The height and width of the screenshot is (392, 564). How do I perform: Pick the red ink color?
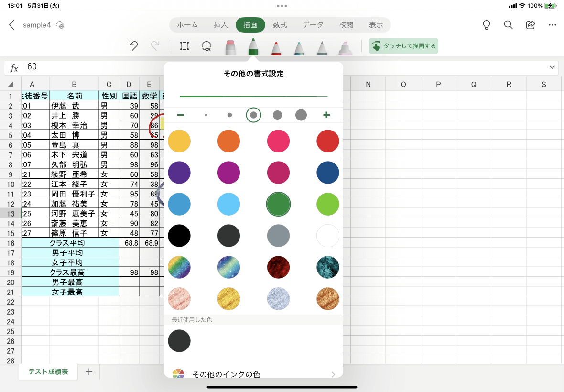click(x=328, y=141)
